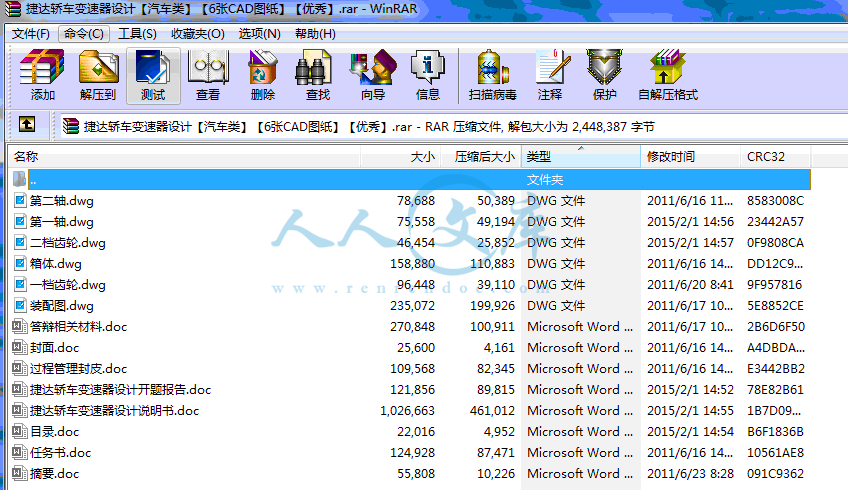Click the size value 1,026,663

click(x=407, y=411)
